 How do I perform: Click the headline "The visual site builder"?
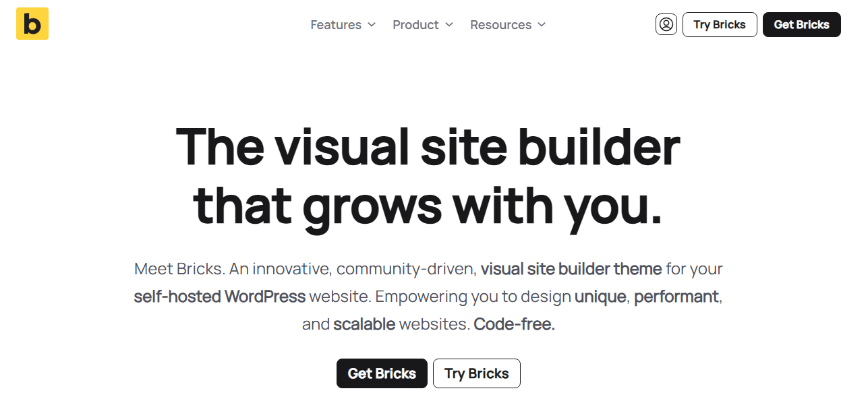coord(428,147)
